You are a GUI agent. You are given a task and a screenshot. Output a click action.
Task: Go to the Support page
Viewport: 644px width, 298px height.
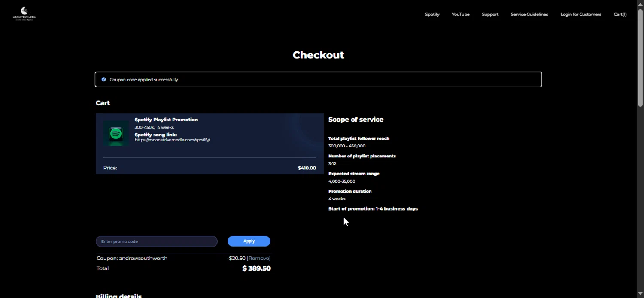(490, 14)
